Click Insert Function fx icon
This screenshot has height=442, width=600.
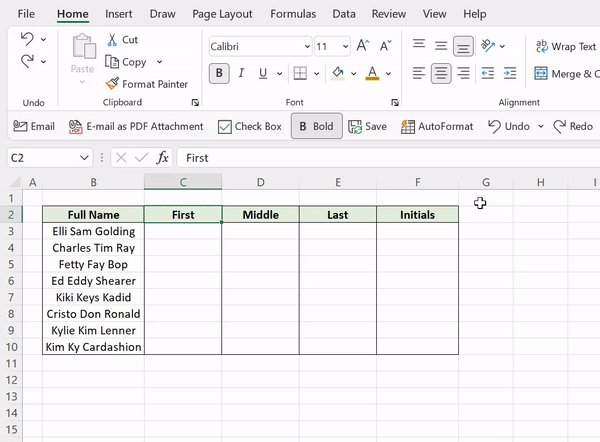point(162,158)
